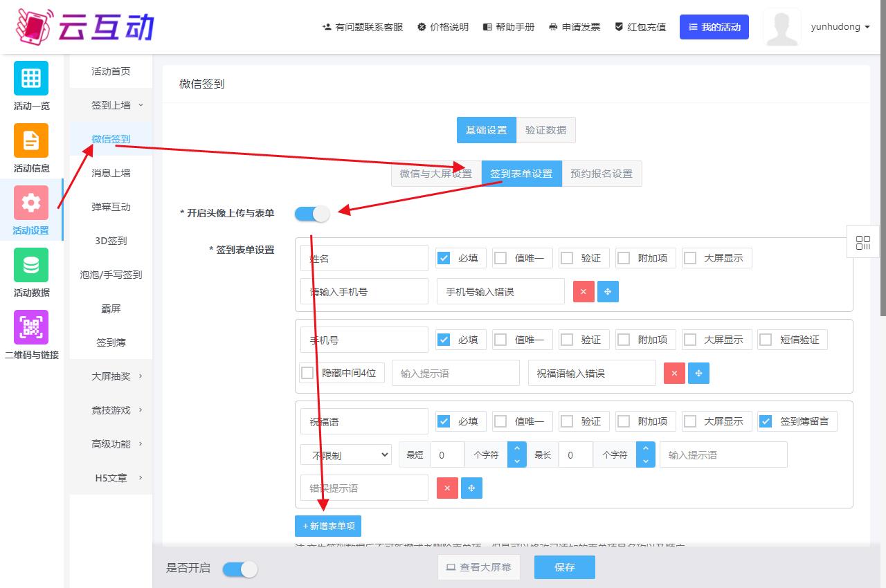
Task: Check 短信验证 for the 手机号 field
Action: pos(766,340)
